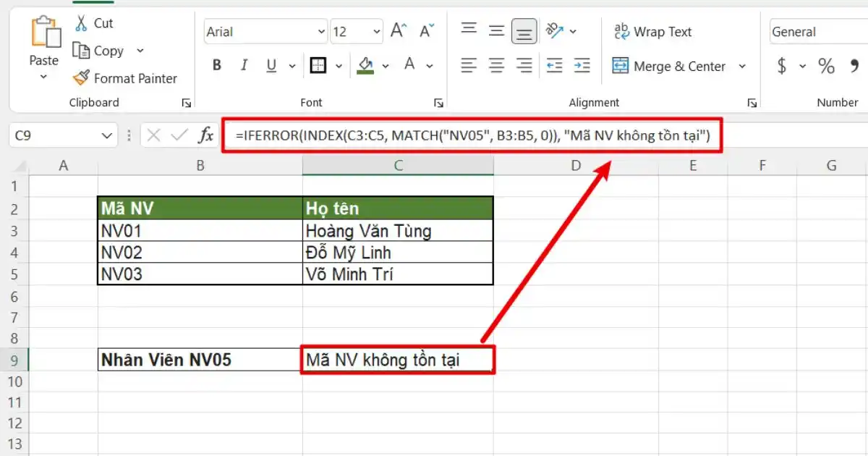Click the Increase Indent icon
The height and width of the screenshot is (456, 868).
pos(582,66)
